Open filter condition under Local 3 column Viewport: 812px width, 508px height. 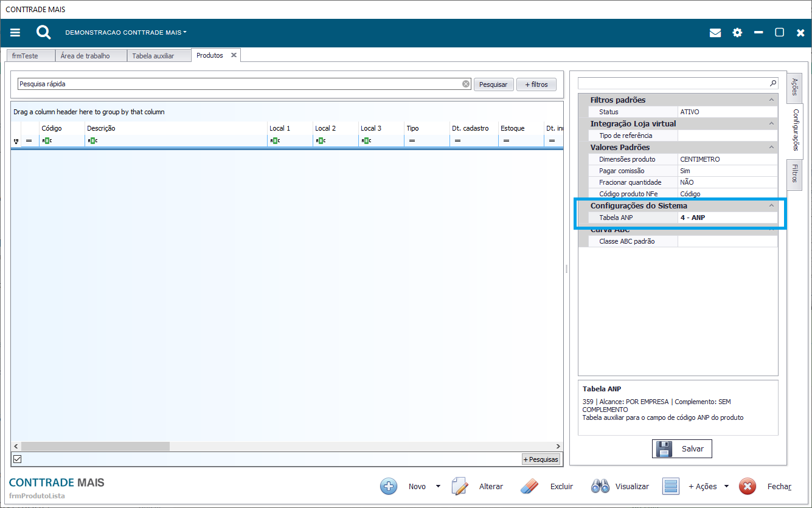pyautogui.click(x=366, y=141)
